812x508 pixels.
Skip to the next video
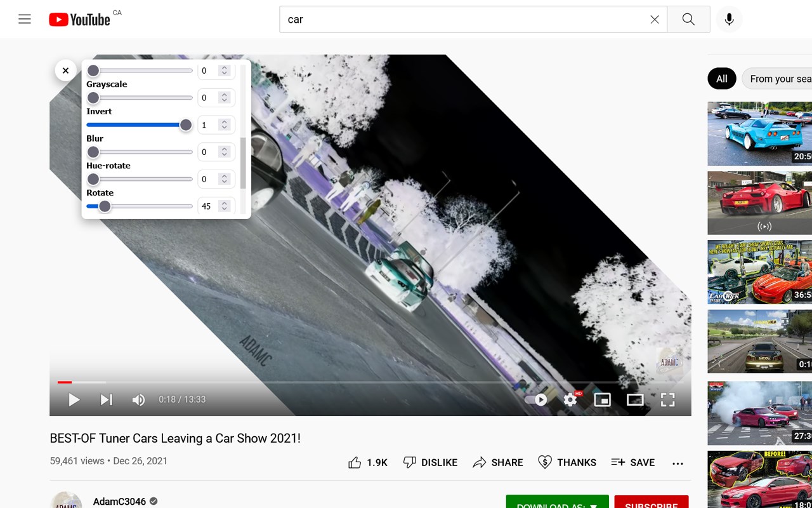pyautogui.click(x=106, y=399)
